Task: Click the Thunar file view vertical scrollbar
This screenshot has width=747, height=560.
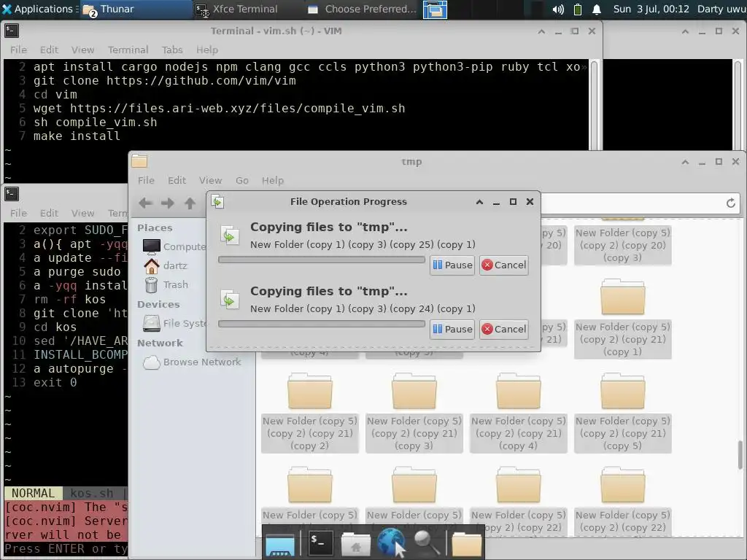Action: [740, 455]
